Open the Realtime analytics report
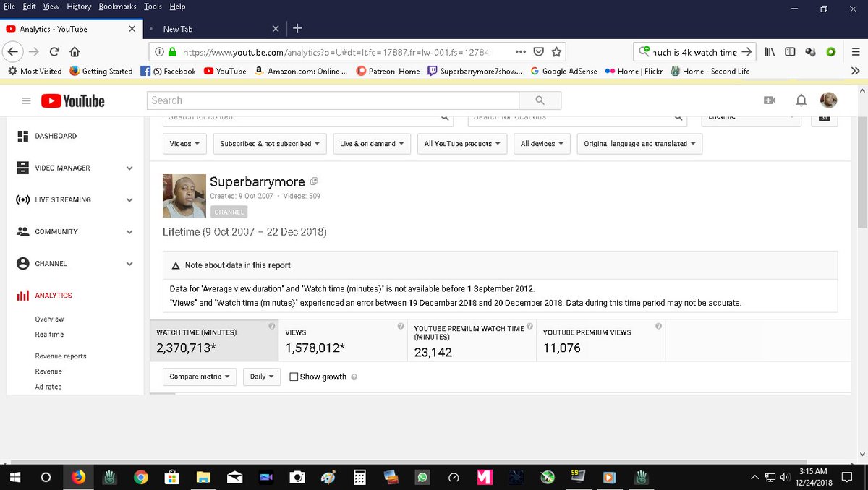Screen dimensions: 868x490 pos(49,335)
